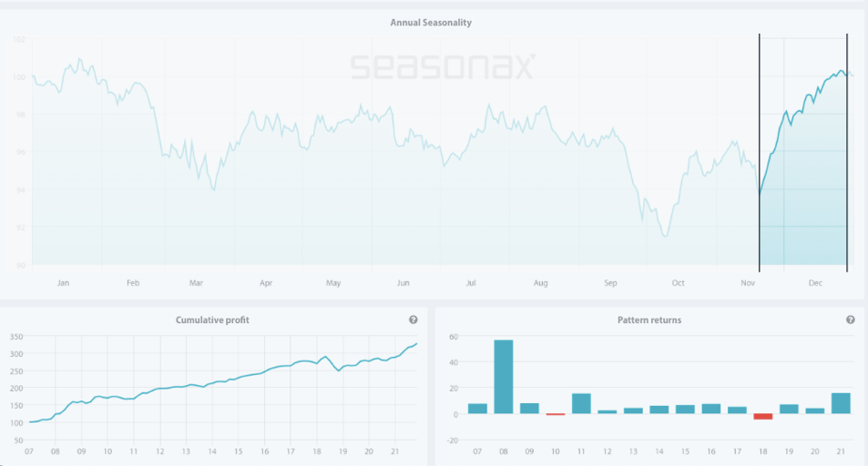Click the 60 label on Pattern returns axis

click(x=454, y=337)
